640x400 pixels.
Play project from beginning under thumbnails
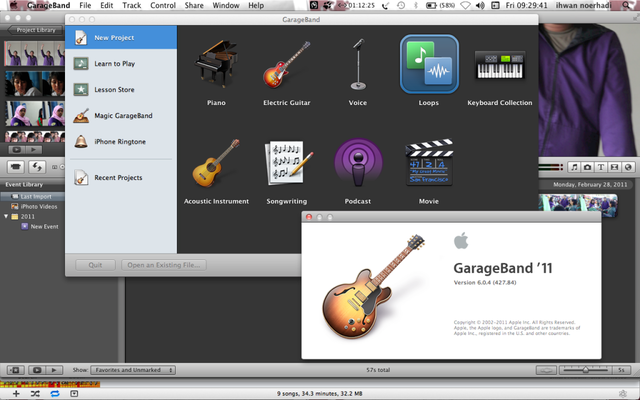click(34, 150)
